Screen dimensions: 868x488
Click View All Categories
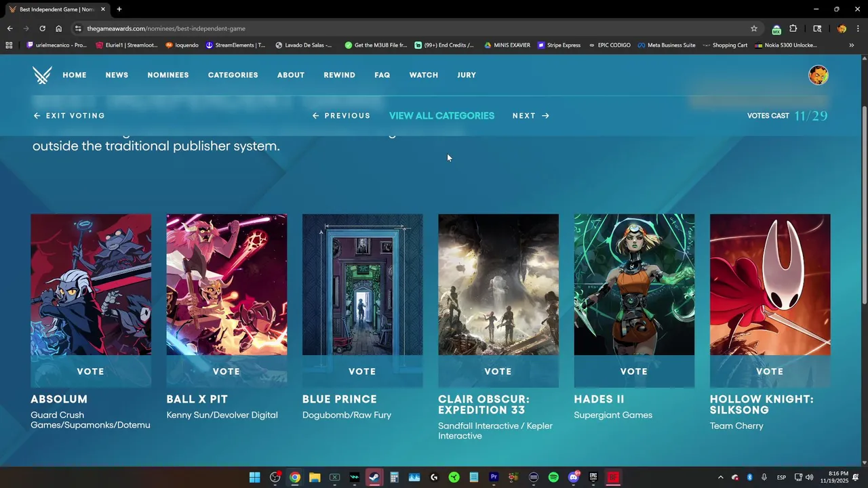pos(441,116)
